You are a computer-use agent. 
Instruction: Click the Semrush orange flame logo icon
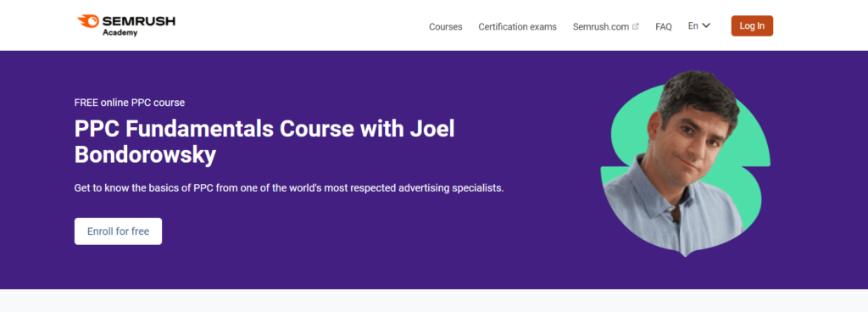click(x=88, y=21)
